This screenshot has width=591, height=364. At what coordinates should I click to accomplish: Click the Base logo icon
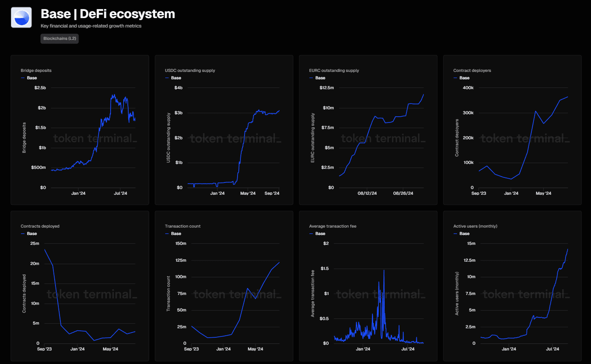tap(21, 18)
